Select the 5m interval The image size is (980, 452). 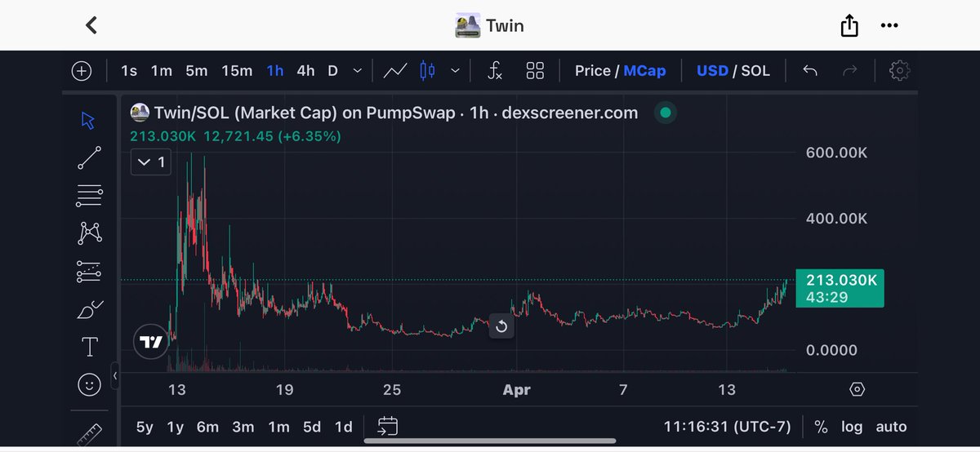[x=197, y=71]
